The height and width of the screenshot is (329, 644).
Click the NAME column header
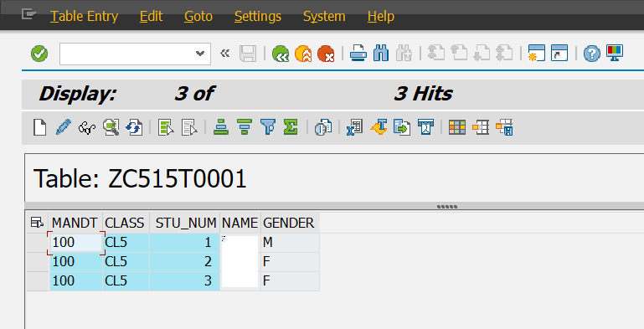pos(240,223)
